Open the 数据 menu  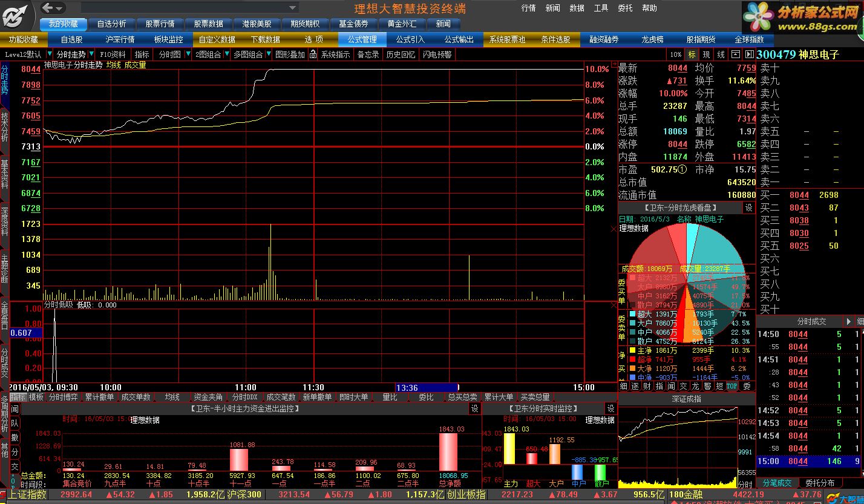coord(577,8)
